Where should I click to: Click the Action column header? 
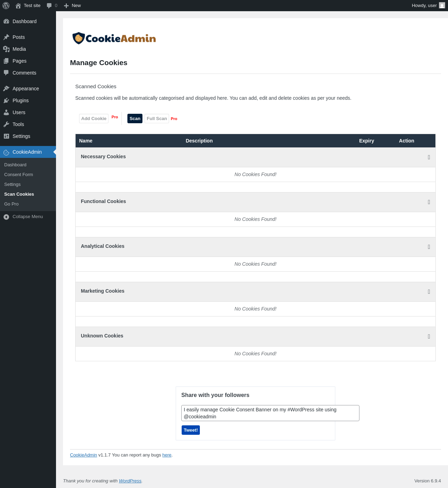pyautogui.click(x=407, y=141)
